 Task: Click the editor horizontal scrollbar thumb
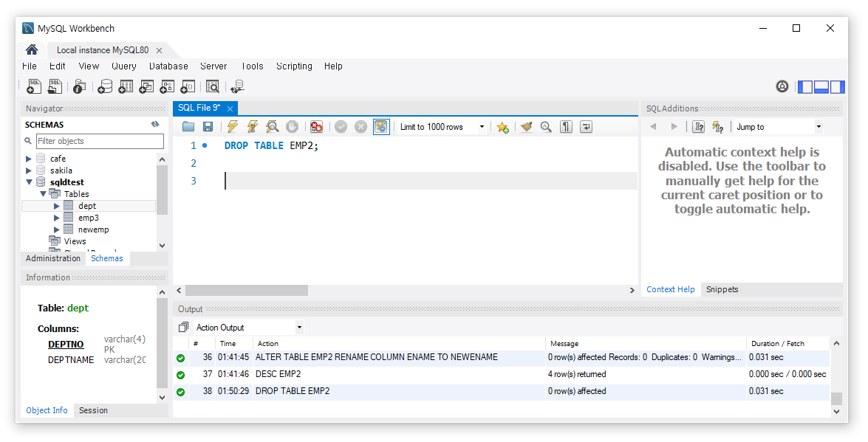[x=246, y=291]
